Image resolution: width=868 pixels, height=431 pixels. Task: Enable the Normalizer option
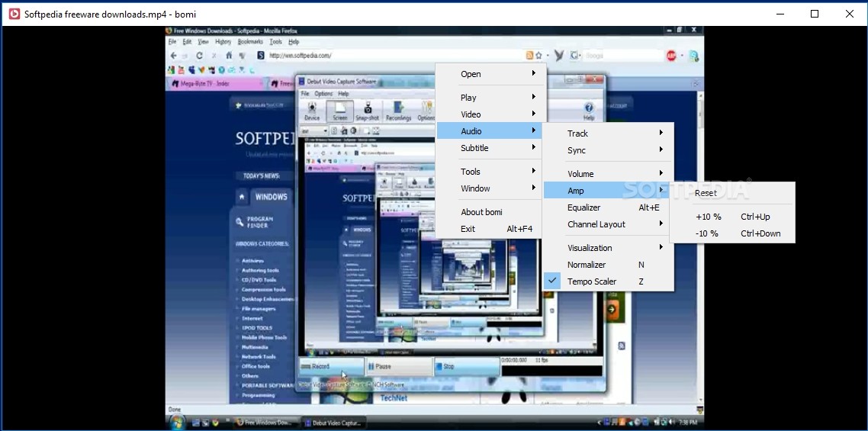point(609,265)
